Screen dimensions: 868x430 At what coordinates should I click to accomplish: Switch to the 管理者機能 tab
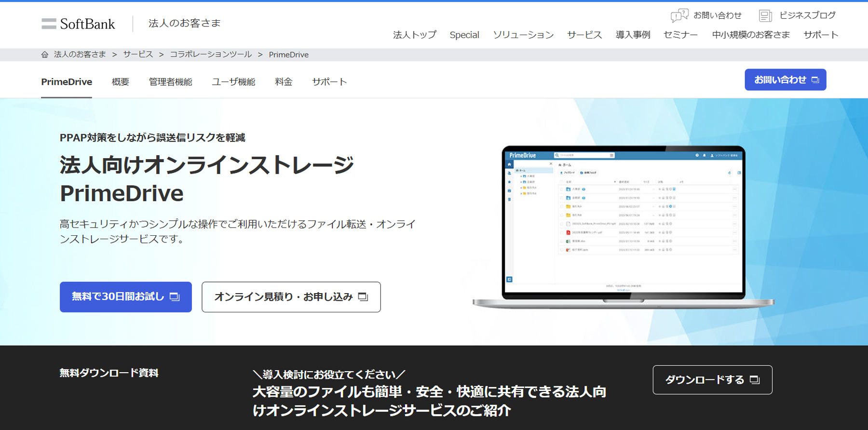pyautogui.click(x=170, y=82)
